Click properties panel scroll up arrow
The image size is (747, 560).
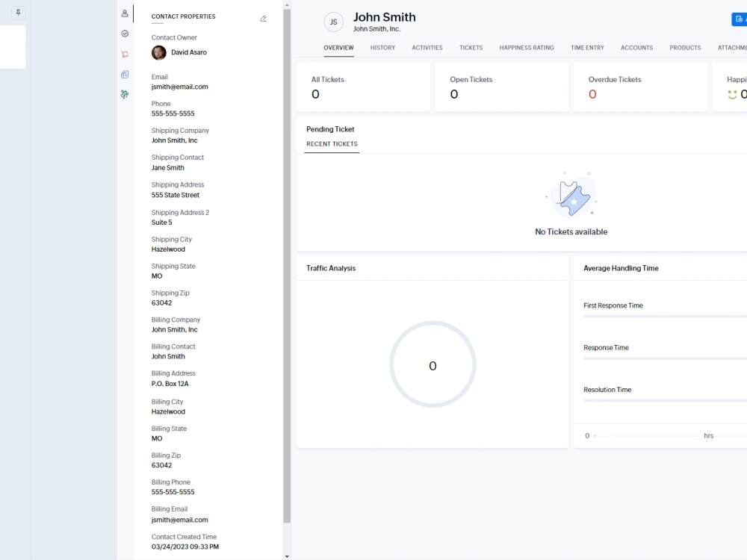point(287,4)
